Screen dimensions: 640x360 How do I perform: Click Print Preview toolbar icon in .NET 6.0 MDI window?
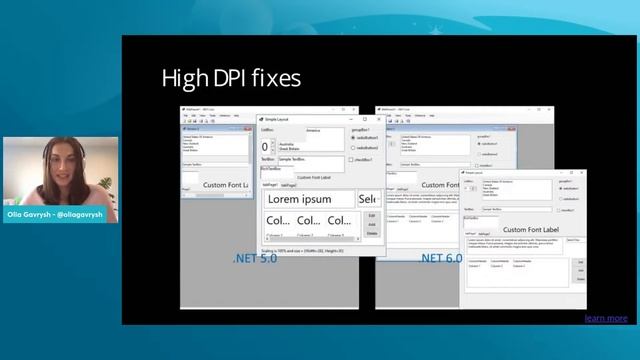pos(402,121)
